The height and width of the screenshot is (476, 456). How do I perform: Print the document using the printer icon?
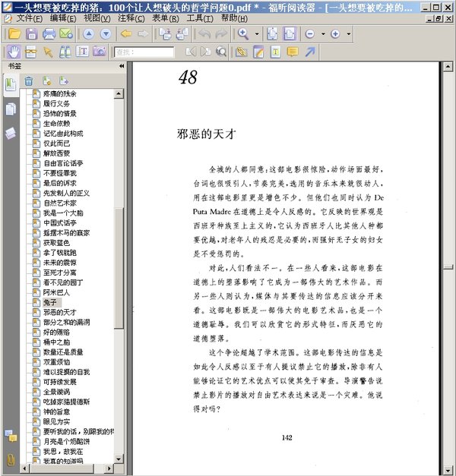(x=49, y=33)
